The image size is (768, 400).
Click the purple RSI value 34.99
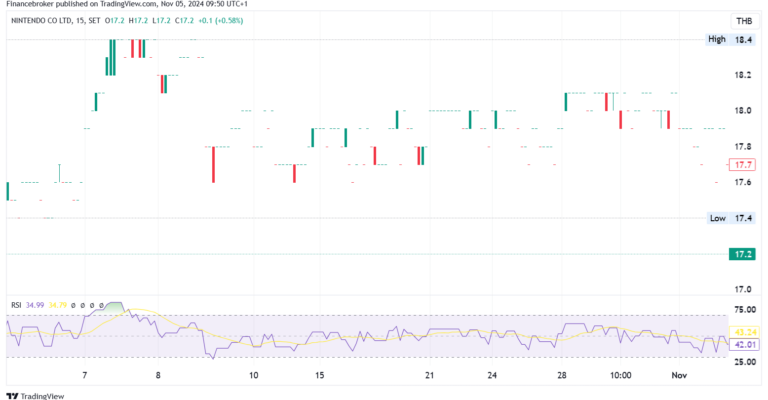(35, 305)
